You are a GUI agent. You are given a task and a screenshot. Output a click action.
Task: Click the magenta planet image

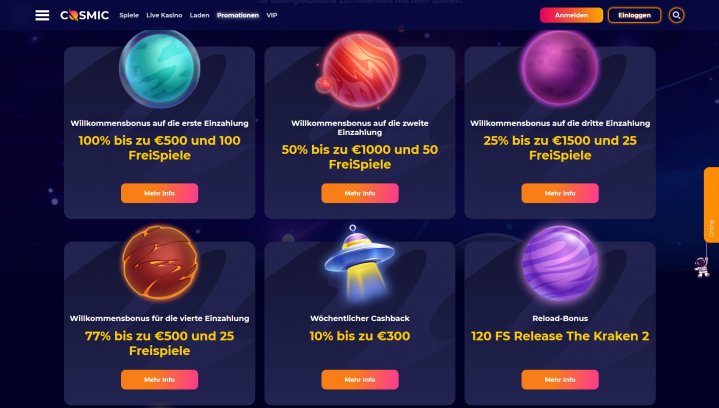coord(560,68)
